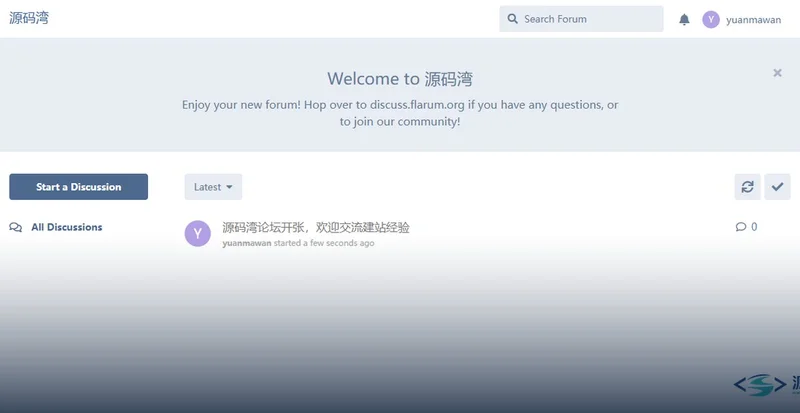Open the notifications bell icon
Screen dimensions: 800x413
[x=684, y=19]
